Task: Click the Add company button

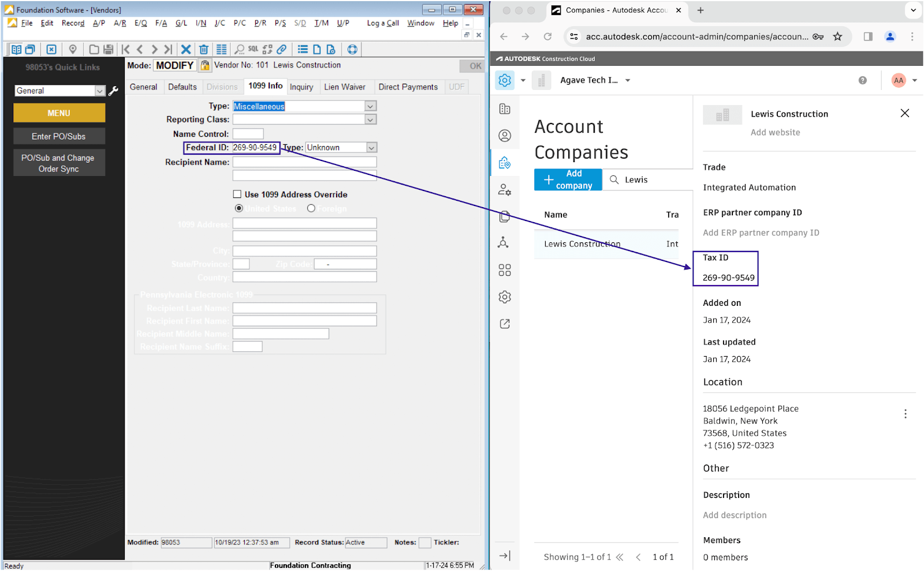Action: (x=568, y=179)
